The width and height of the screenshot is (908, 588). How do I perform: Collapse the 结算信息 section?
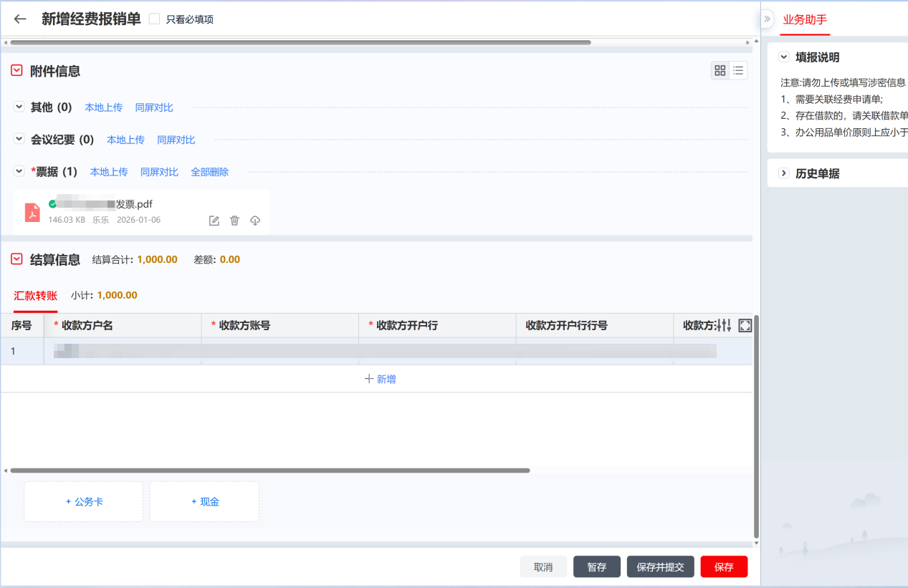pos(16,259)
